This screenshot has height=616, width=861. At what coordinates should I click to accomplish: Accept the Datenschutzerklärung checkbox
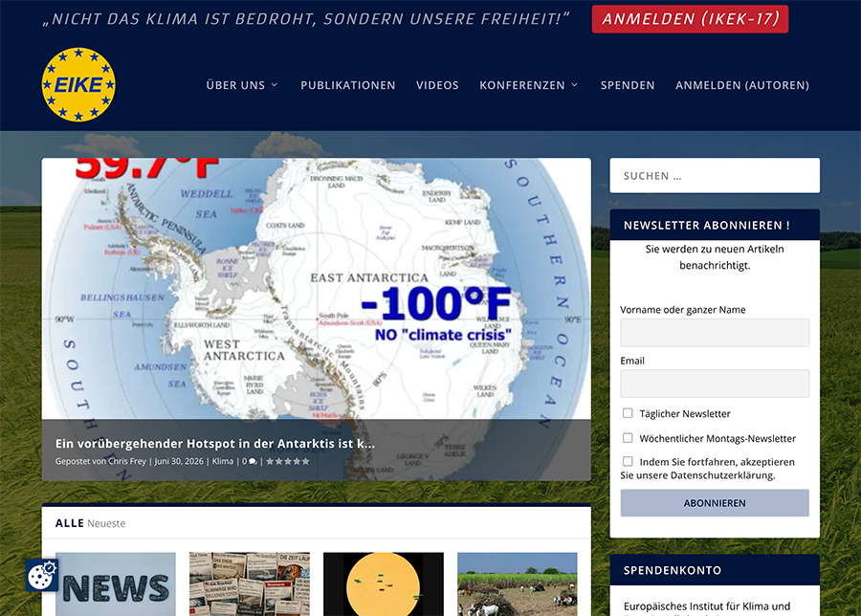(628, 462)
